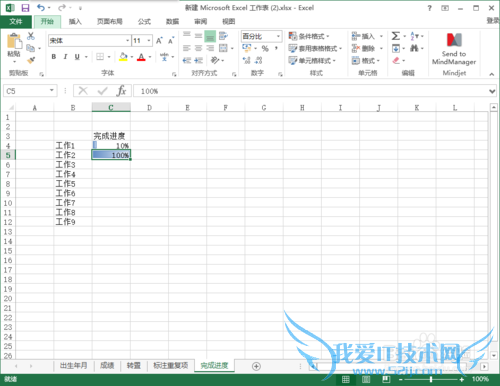Switch to the Page Layout tab
The width and height of the screenshot is (500, 386).
[x=109, y=22]
